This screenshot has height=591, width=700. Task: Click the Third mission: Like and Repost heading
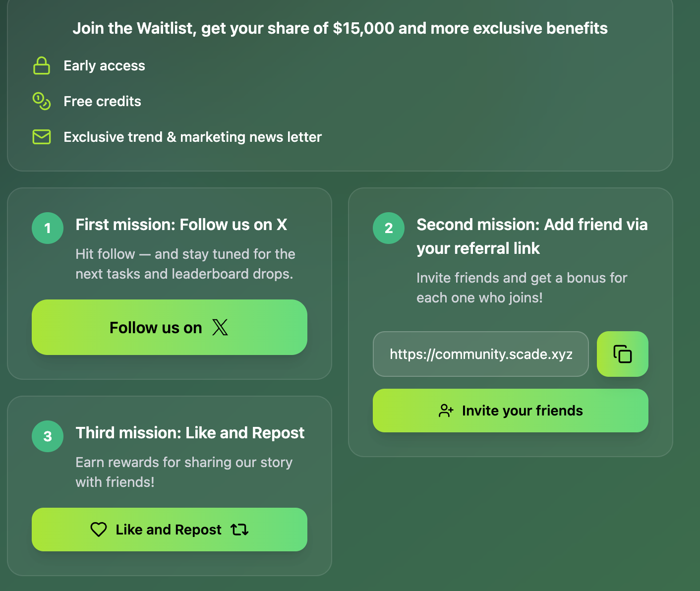(190, 433)
